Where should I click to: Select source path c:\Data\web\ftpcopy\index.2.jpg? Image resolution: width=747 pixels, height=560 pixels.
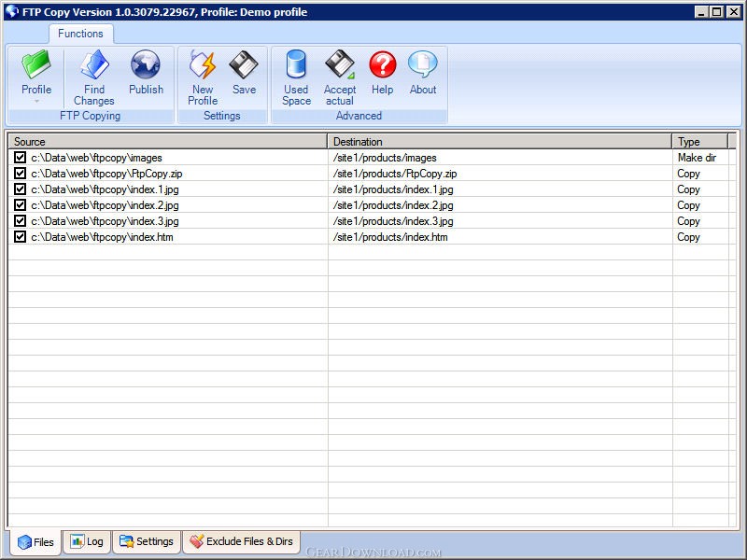(x=105, y=205)
